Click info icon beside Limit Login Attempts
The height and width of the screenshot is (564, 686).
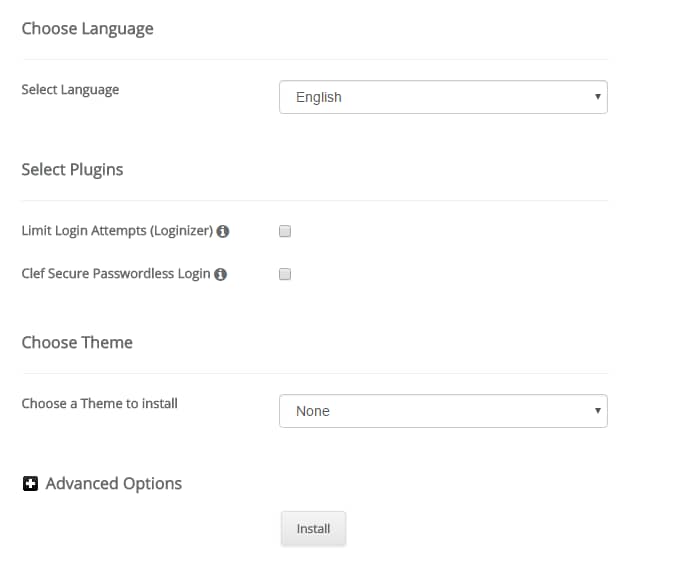pos(223,231)
